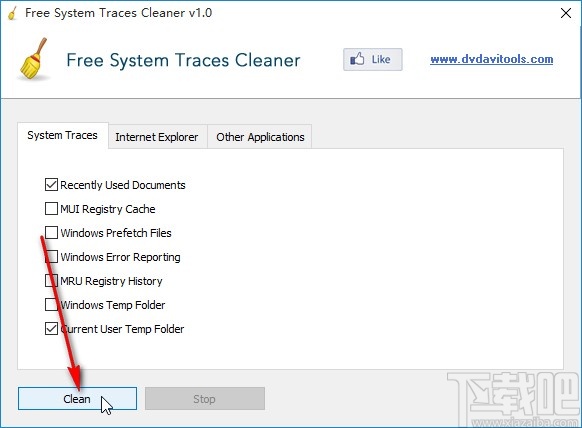Uncheck Current User Temp Folder checkbox
Image resolution: width=582 pixels, height=428 pixels.
[x=51, y=329]
